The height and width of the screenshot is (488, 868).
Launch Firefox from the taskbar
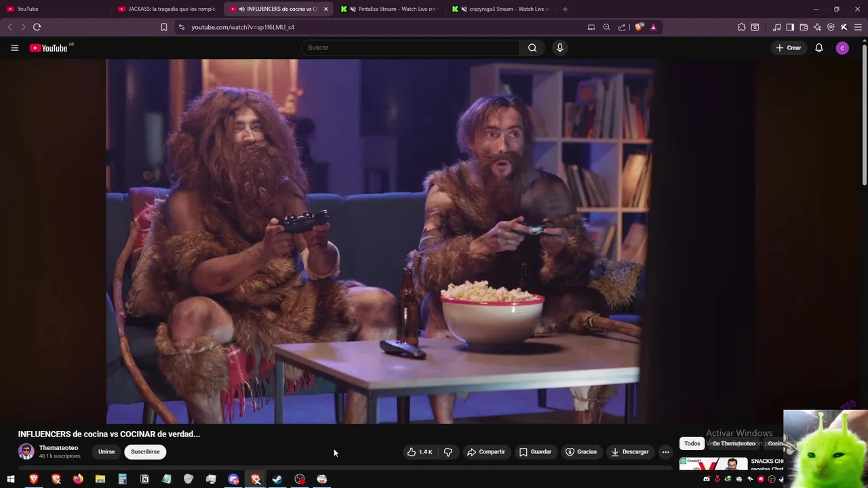(78, 479)
